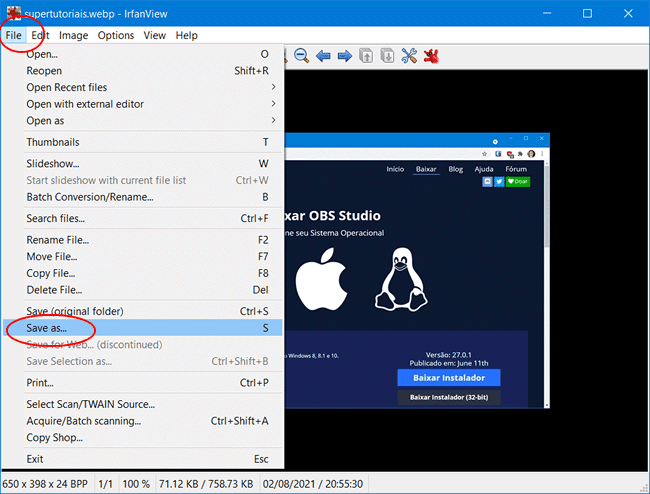The height and width of the screenshot is (494, 650).
Task: Click the red IrfanView mascot icon
Action: tap(432, 56)
